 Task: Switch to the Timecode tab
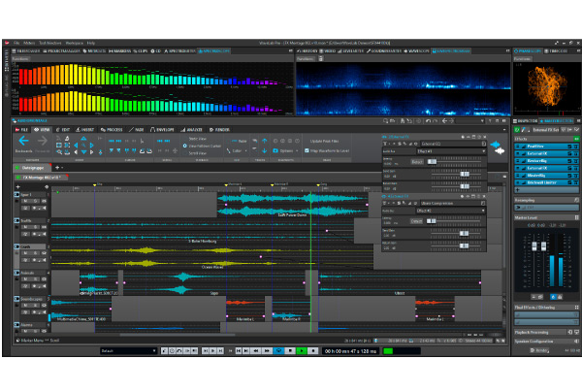point(556,51)
